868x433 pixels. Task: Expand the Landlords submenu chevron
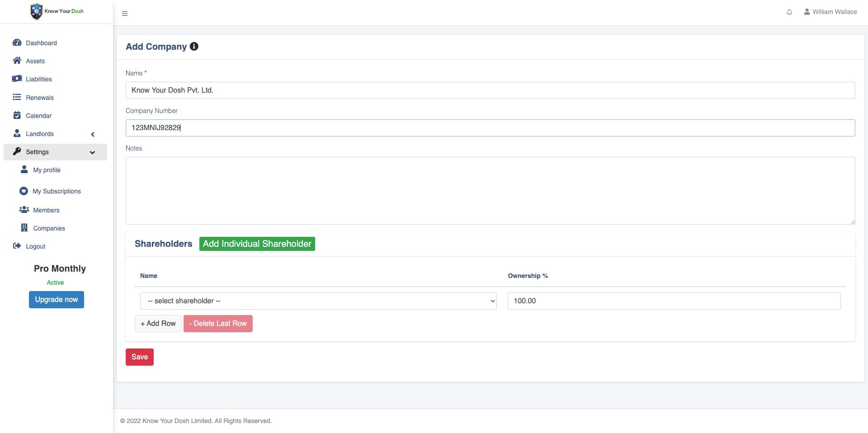(93, 134)
